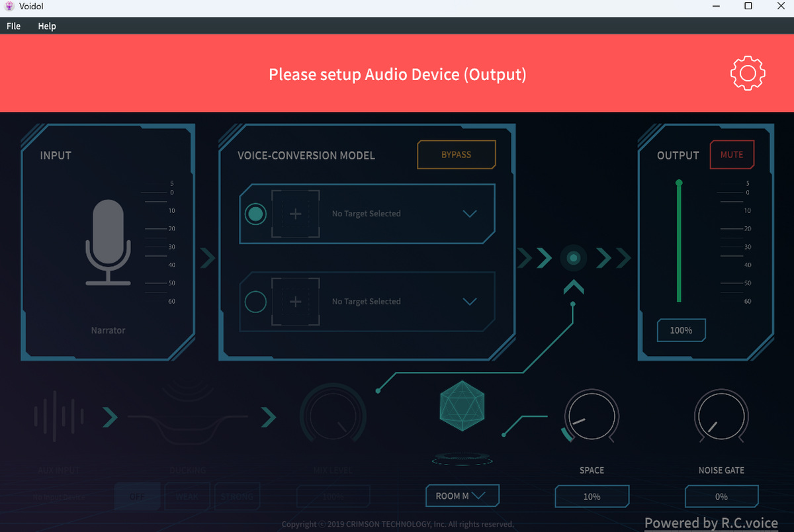The height and width of the screenshot is (532, 794).
Task: Click the output level meter scale
Action: point(736,242)
